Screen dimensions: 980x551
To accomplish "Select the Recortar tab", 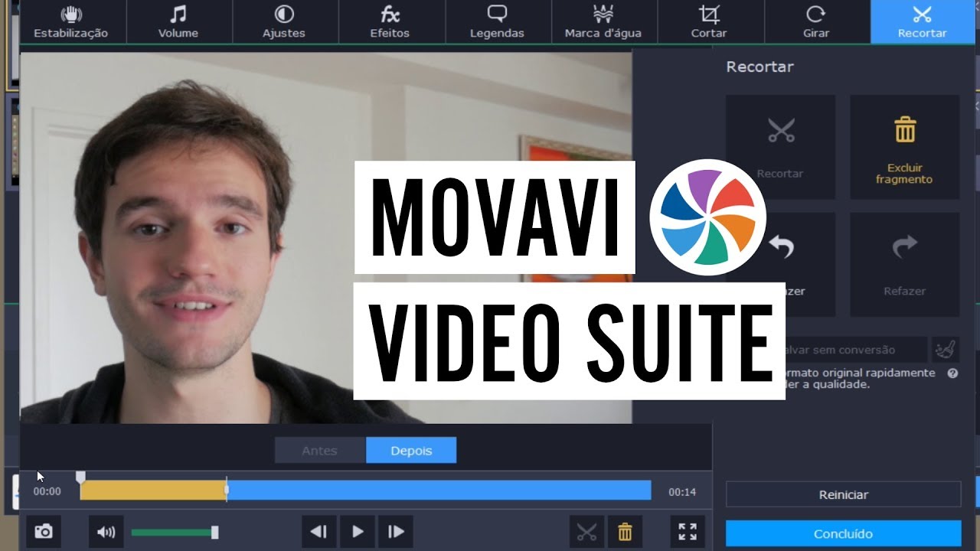I will [923, 22].
